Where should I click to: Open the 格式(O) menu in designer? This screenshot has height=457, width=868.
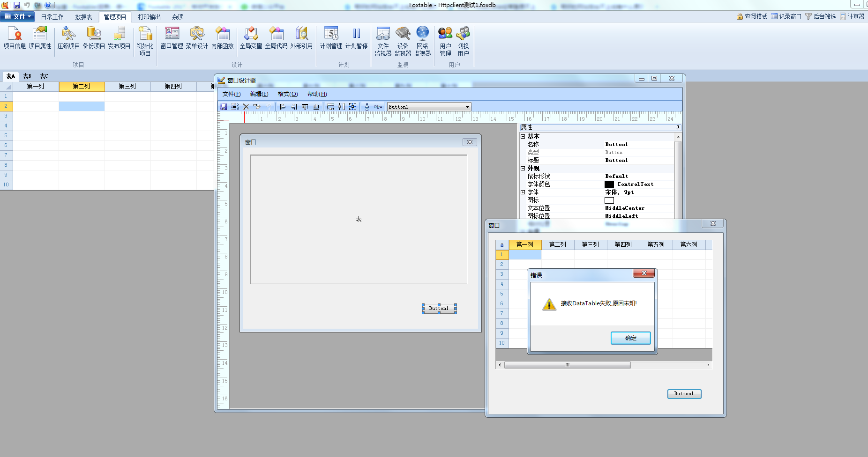click(x=287, y=94)
